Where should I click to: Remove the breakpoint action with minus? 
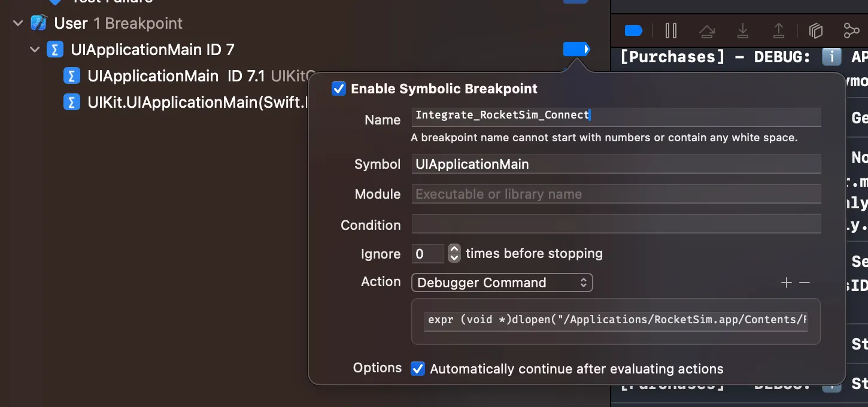(x=805, y=283)
